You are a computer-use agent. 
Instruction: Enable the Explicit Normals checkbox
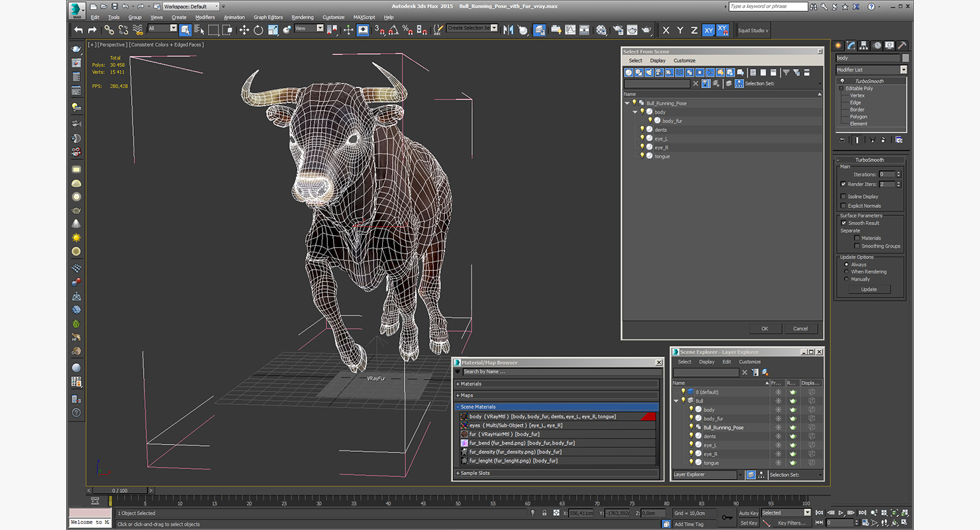click(x=843, y=205)
